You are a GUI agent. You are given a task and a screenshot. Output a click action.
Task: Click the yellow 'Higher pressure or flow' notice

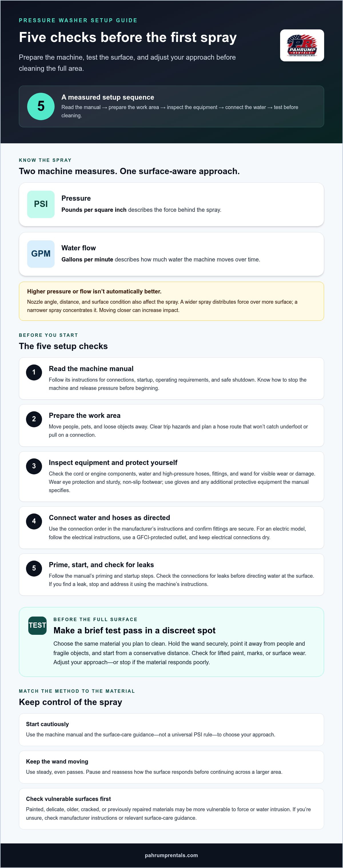coord(171,301)
